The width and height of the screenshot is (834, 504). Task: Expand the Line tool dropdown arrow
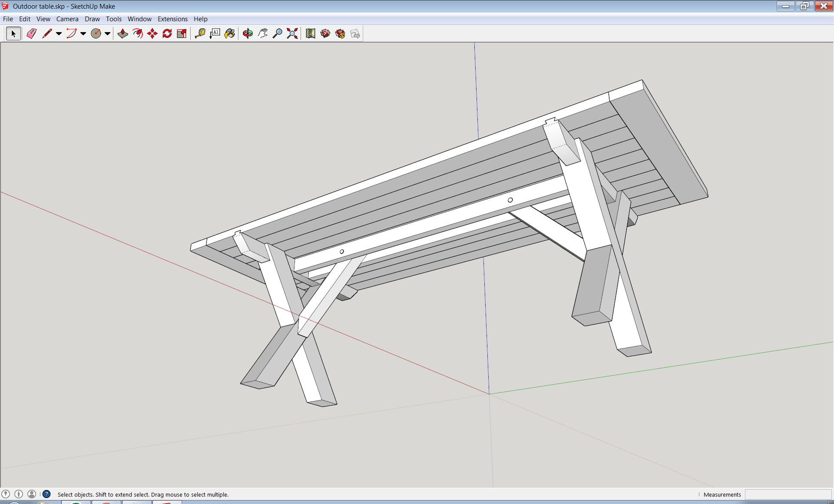click(59, 33)
